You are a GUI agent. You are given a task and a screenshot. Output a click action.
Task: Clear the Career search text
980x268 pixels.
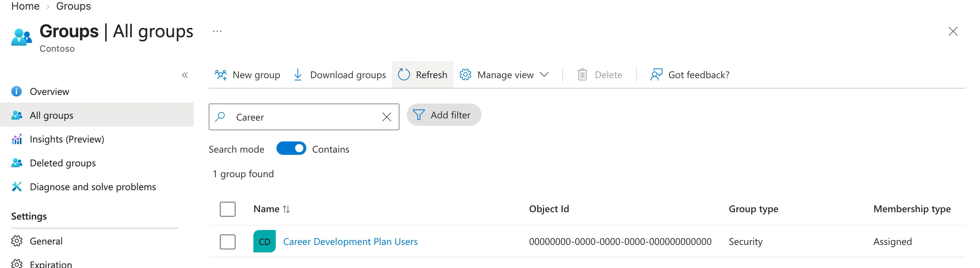click(x=386, y=117)
